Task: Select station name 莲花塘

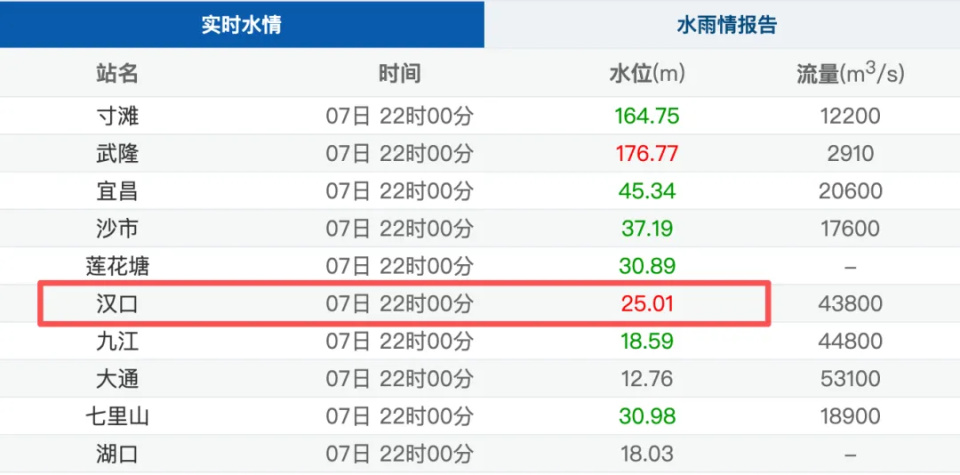Action: (117, 266)
